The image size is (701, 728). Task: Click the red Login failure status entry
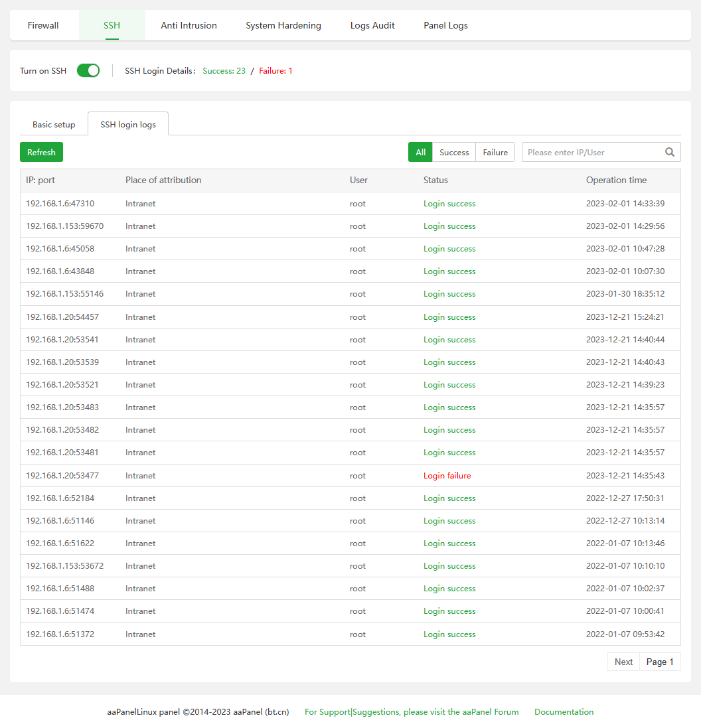point(447,476)
